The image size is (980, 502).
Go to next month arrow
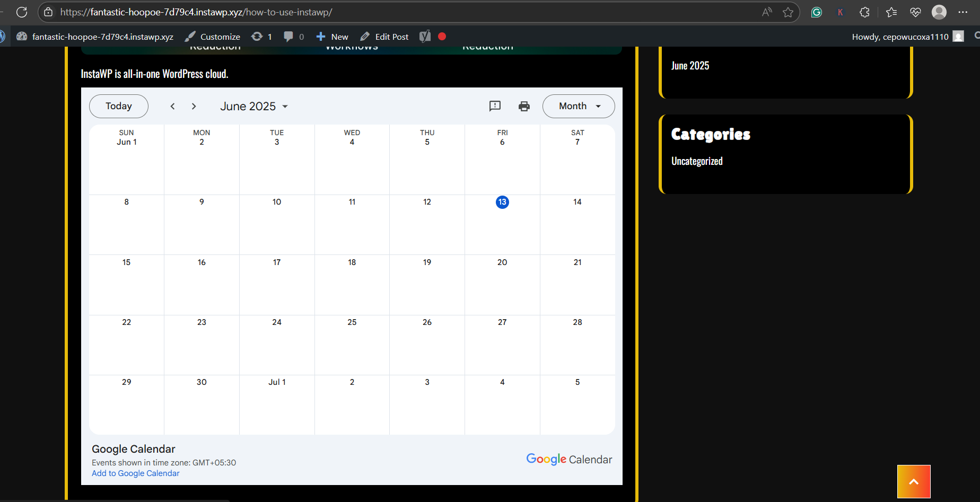[x=194, y=106]
